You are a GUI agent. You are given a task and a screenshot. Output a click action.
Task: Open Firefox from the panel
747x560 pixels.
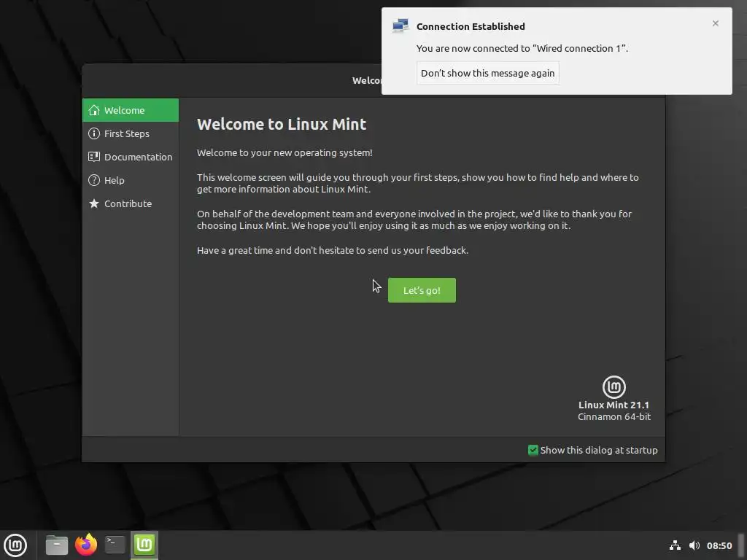pyautogui.click(x=86, y=545)
